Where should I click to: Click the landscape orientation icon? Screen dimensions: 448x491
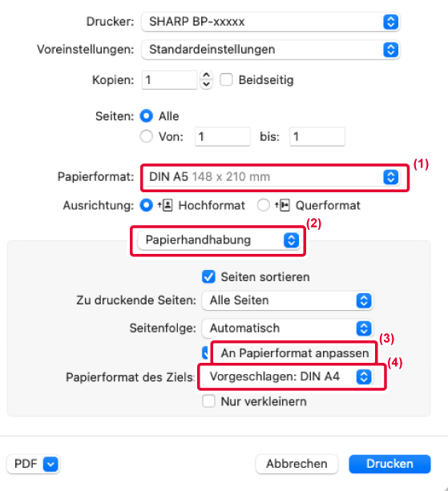(x=282, y=205)
